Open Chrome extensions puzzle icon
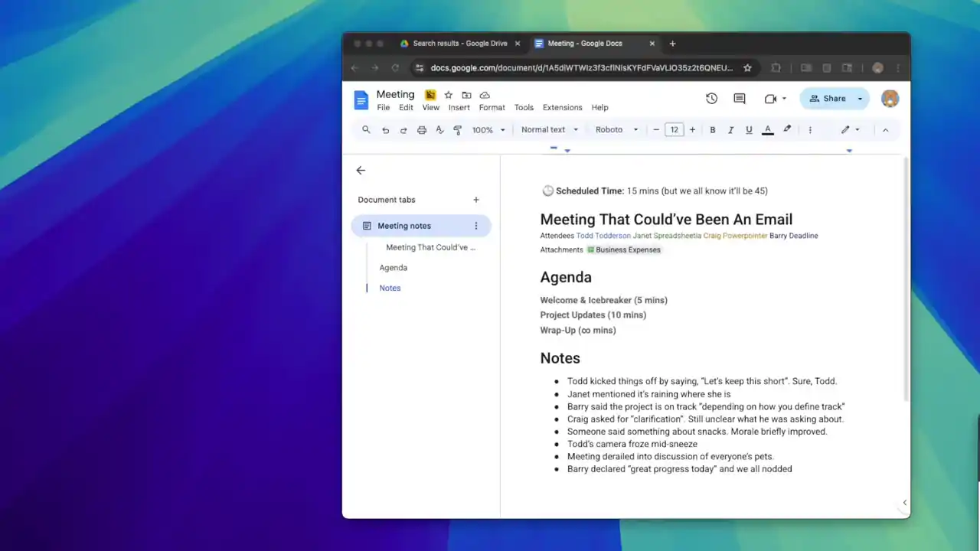The image size is (980, 551). pyautogui.click(x=776, y=68)
